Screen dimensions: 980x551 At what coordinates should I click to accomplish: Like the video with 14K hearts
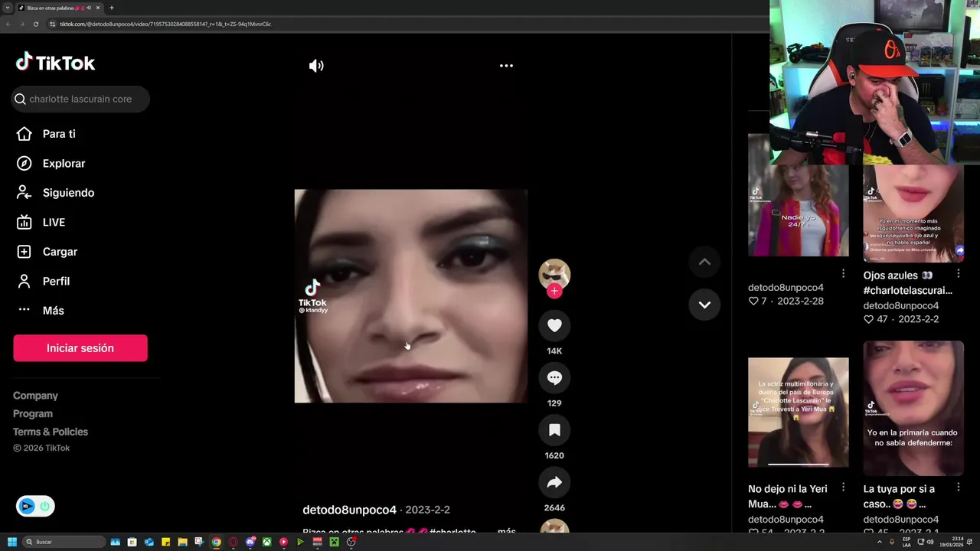point(554,325)
